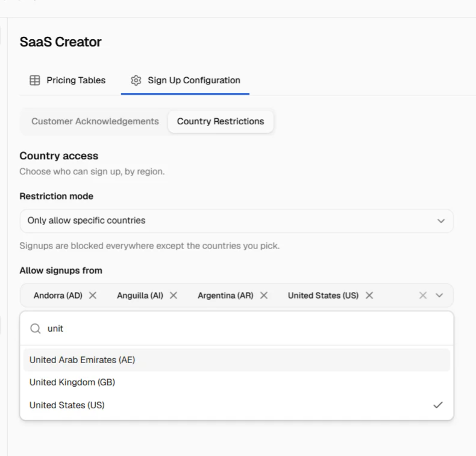Remove Anguilla (AI) from allowed countries

174,296
